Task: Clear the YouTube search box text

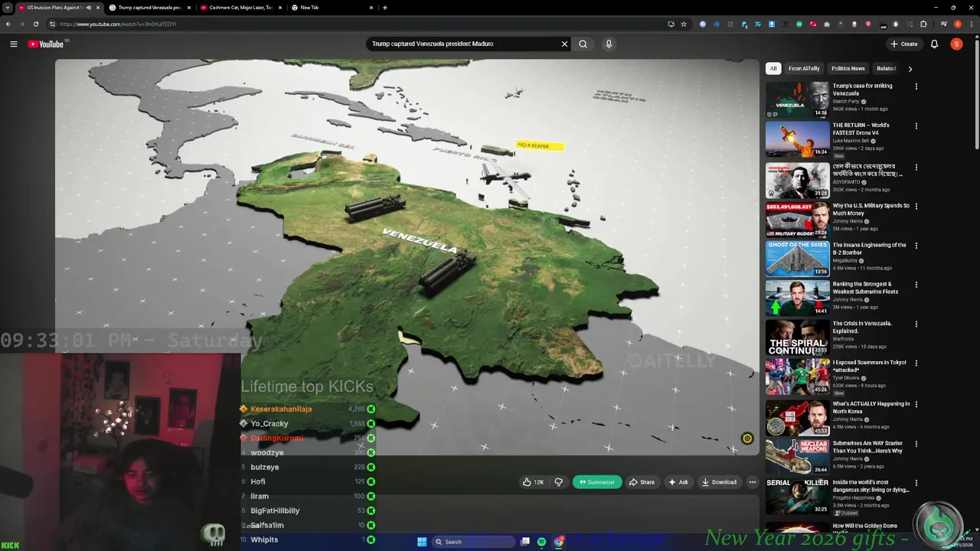Action: click(564, 44)
